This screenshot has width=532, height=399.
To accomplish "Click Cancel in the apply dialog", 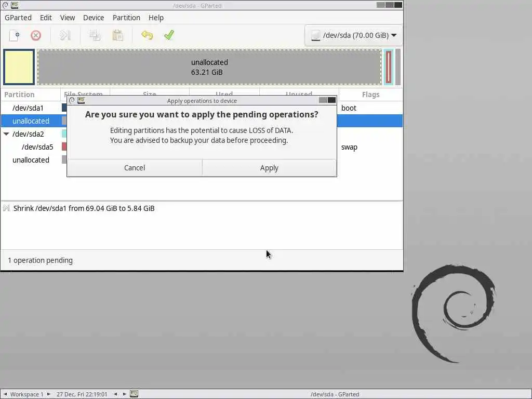I will [135, 168].
